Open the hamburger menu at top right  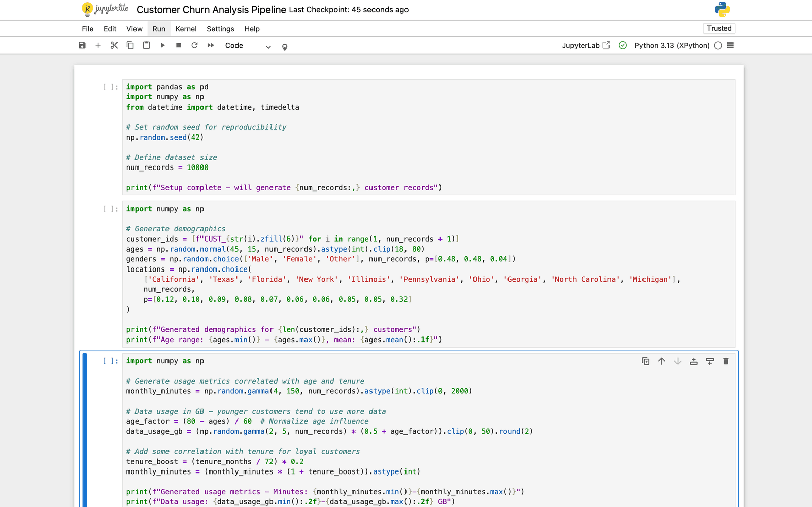[730, 45]
